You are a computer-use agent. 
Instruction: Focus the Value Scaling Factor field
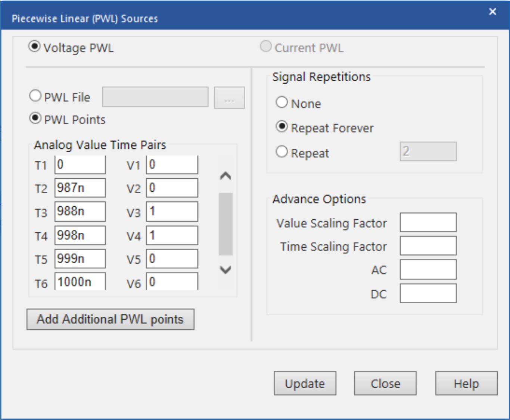(x=428, y=223)
